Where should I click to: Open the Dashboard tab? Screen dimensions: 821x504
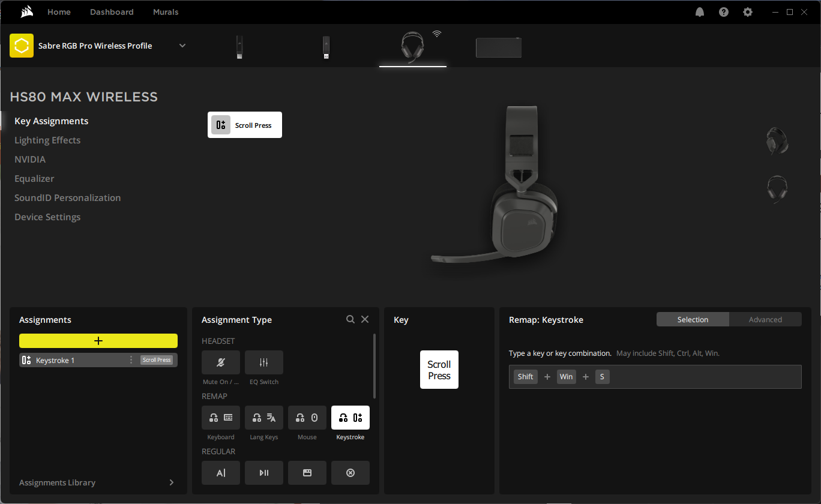(112, 12)
